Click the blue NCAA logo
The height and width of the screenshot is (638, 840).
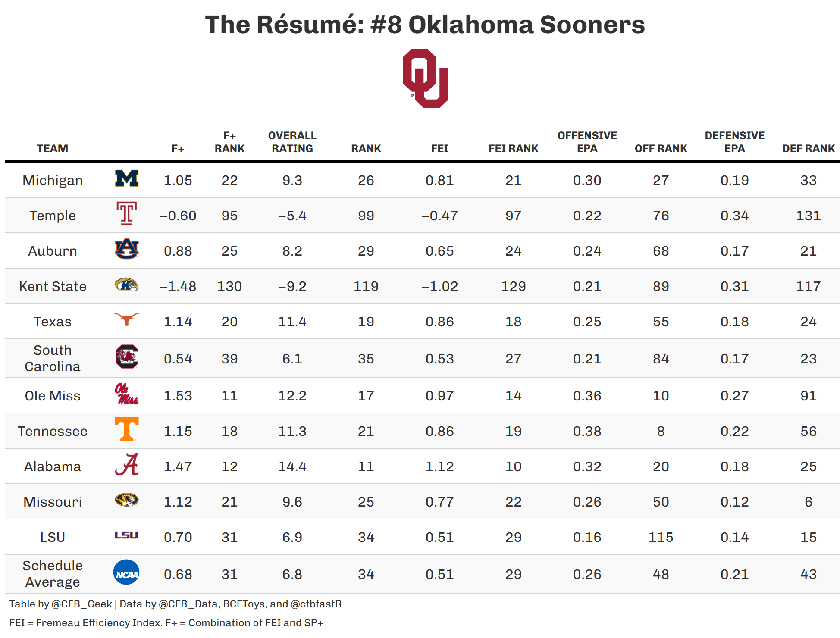pos(126,572)
